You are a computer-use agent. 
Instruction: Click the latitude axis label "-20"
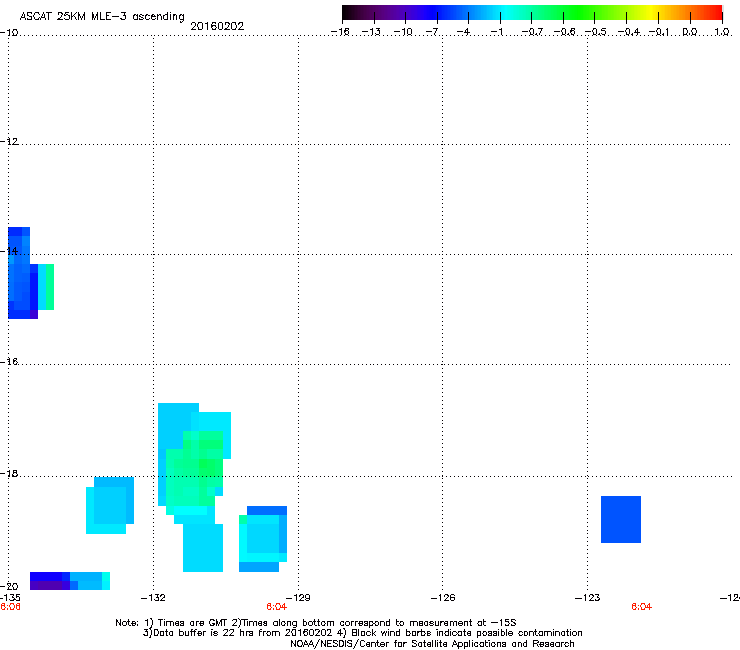pyautogui.click(x=9, y=586)
